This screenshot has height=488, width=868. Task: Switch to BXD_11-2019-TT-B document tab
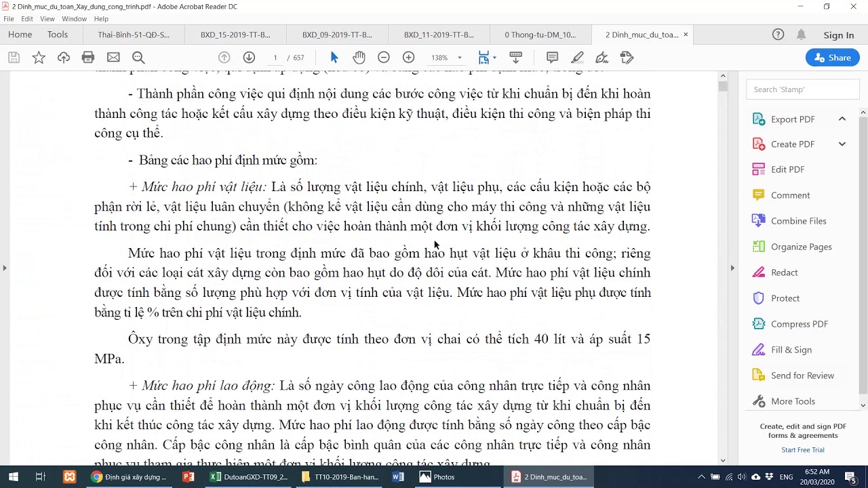[439, 35]
